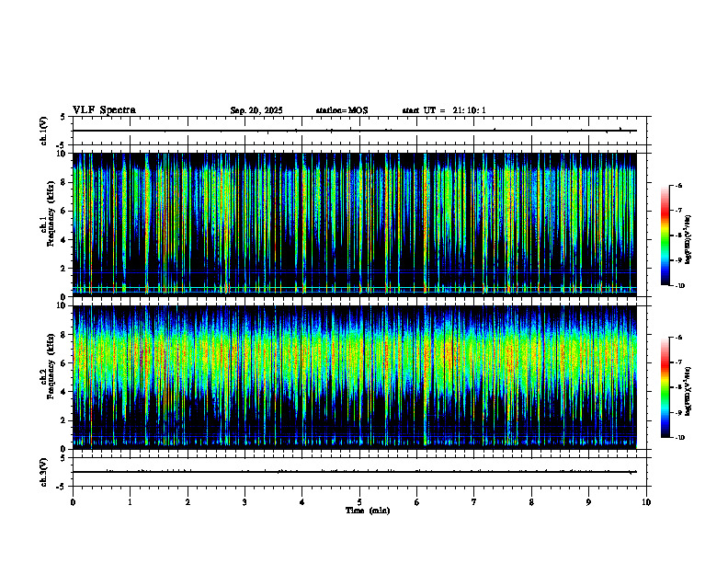Click the "4" kHz tick on ch.2 axis
728x563 pixels.
tap(64, 392)
